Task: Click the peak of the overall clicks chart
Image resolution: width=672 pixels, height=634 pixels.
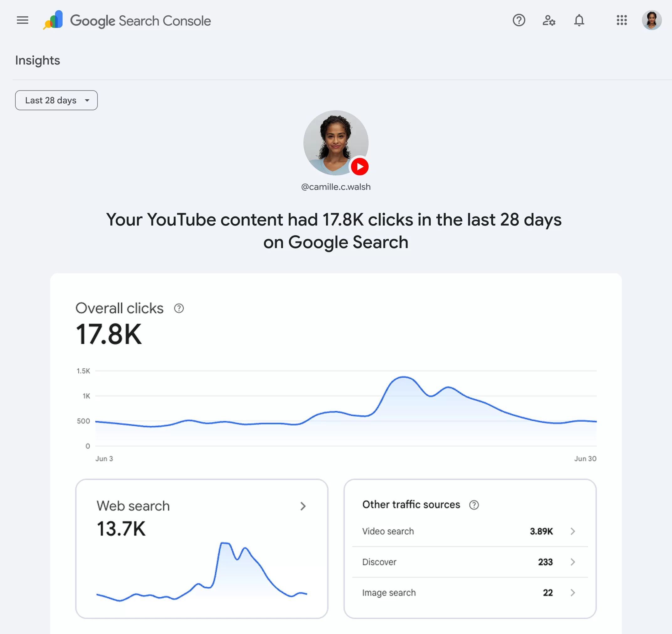Action: click(x=403, y=377)
